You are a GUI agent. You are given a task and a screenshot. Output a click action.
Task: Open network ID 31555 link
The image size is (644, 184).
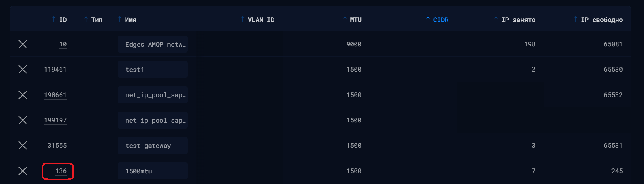point(57,146)
